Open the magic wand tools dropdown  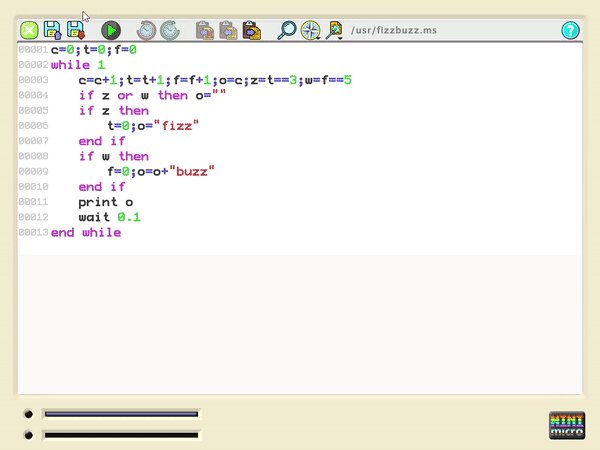(334, 30)
